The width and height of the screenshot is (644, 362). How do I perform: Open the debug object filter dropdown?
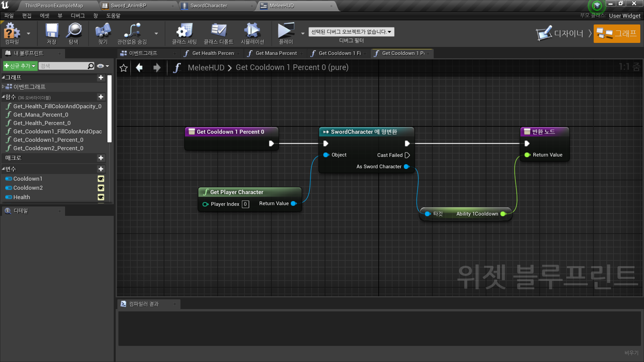(x=351, y=32)
